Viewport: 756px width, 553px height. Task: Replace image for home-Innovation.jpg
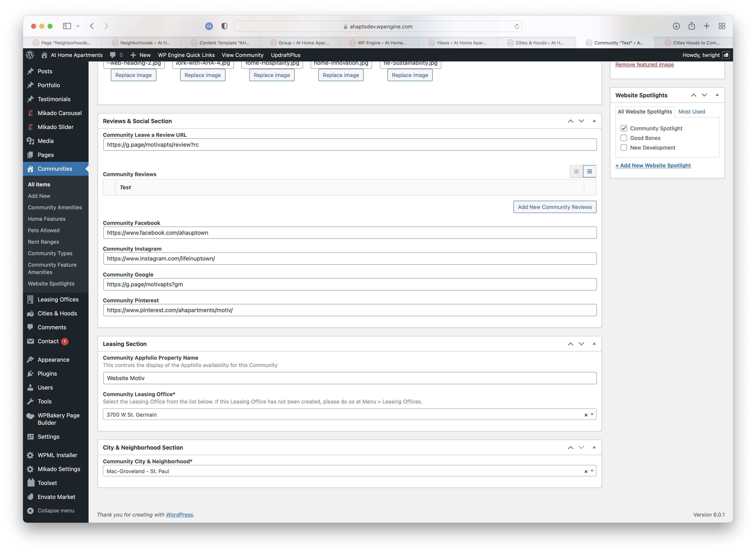[x=341, y=75]
